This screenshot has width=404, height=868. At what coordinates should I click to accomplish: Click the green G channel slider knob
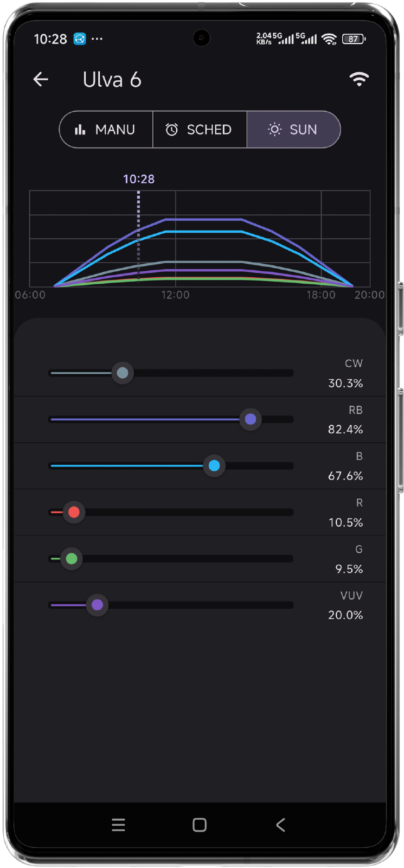[x=72, y=559]
